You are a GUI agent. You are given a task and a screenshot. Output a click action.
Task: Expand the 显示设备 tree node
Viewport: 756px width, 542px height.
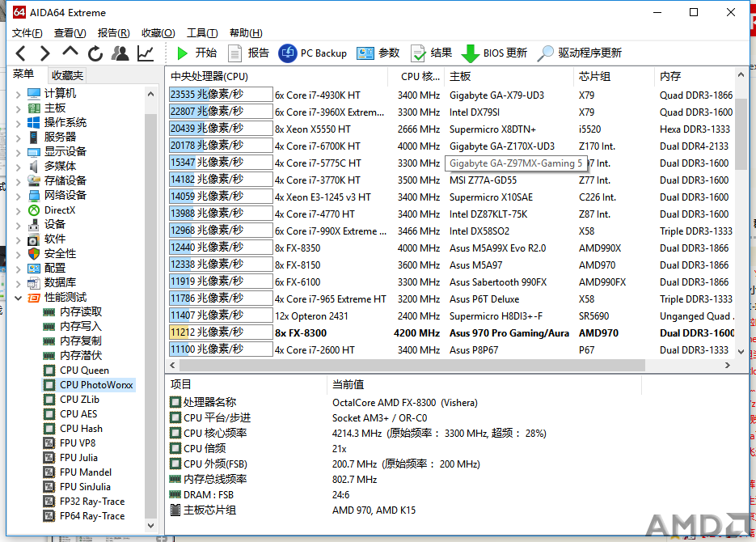point(18,152)
